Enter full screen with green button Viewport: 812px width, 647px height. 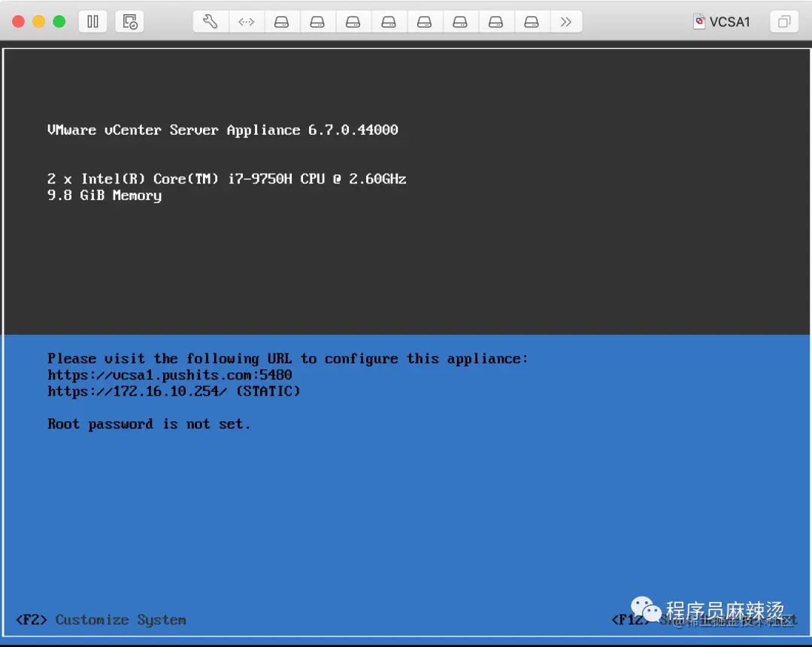pos(59,22)
